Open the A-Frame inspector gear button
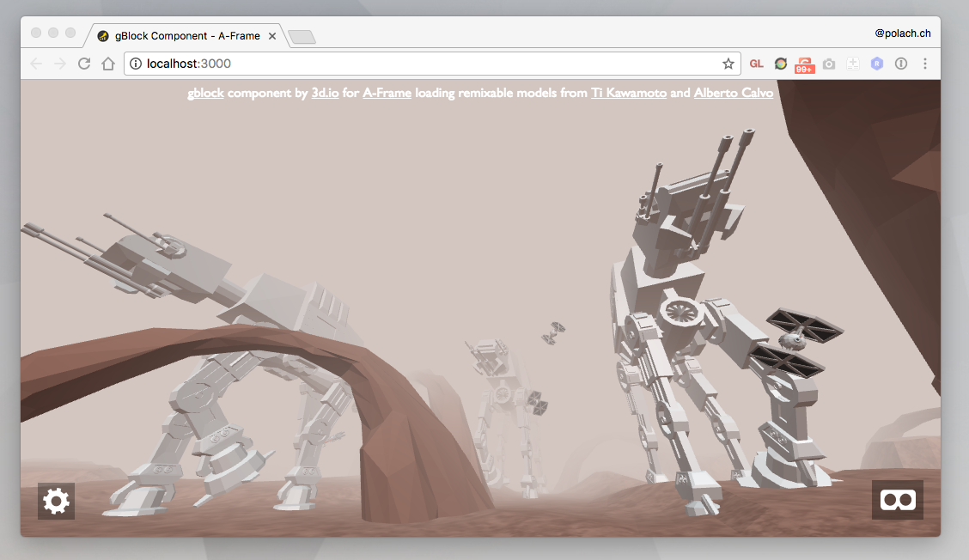 click(x=56, y=501)
